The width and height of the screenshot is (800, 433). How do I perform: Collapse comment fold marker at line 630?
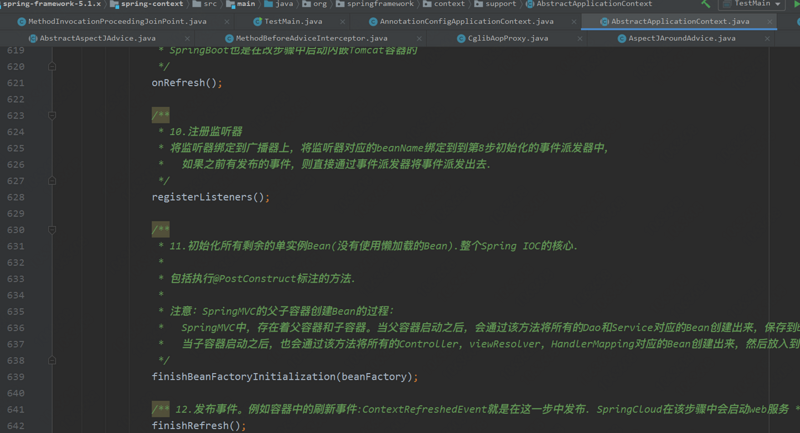pos(52,230)
